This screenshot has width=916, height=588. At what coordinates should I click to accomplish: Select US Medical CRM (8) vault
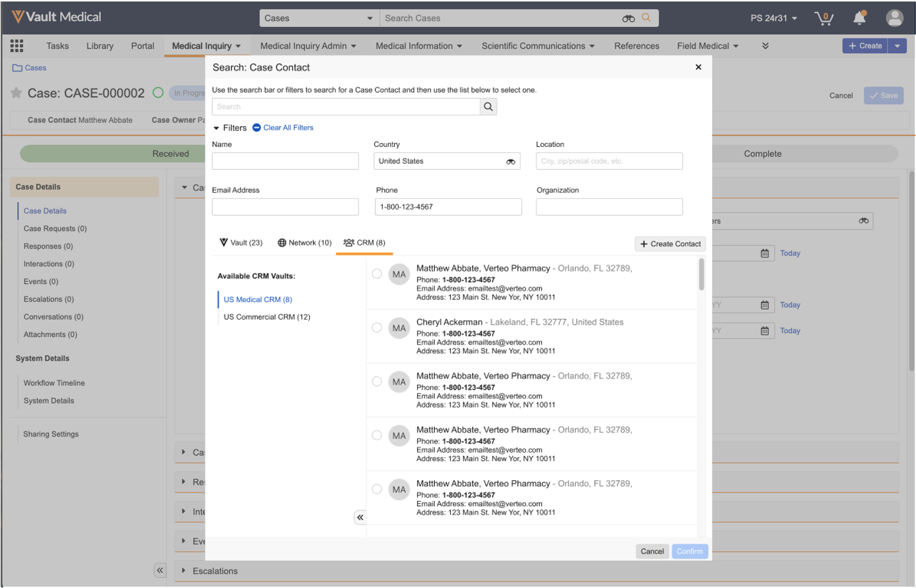tap(257, 300)
